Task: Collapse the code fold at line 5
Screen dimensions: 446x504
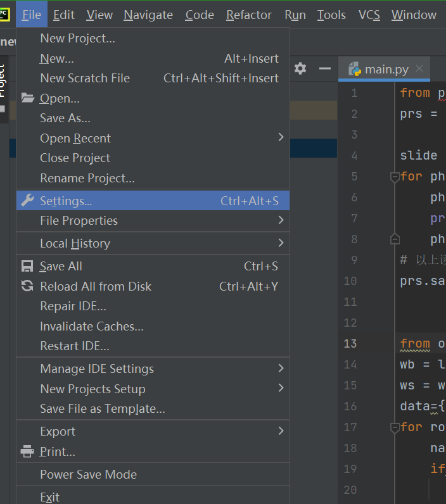Action: (395, 177)
